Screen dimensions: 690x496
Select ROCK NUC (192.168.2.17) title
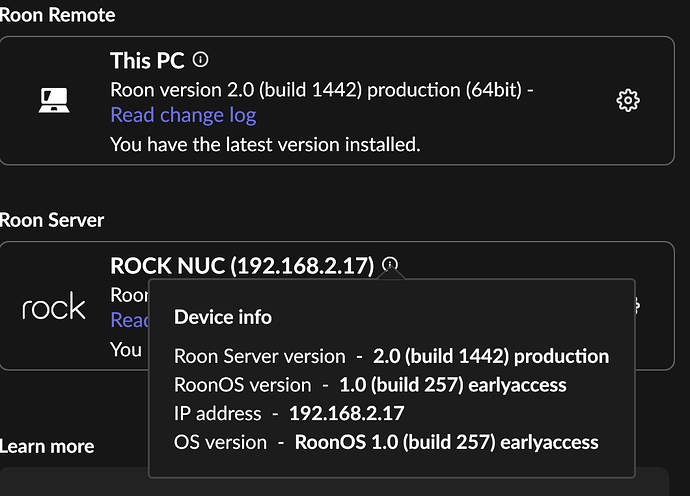click(x=242, y=266)
